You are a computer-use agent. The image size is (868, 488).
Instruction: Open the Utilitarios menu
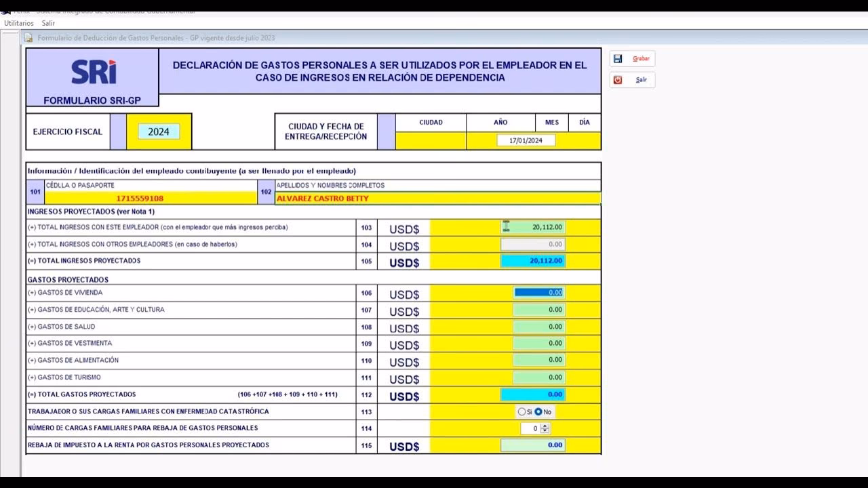tap(18, 22)
